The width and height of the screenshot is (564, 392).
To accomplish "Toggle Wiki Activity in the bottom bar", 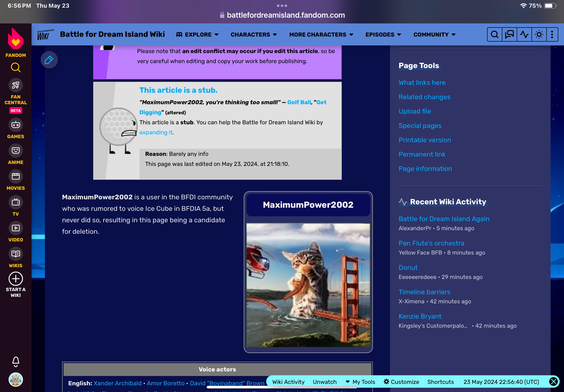I will [x=288, y=381].
